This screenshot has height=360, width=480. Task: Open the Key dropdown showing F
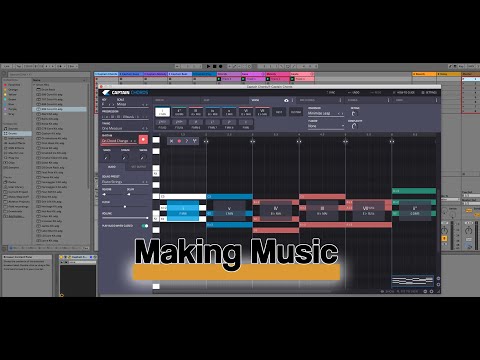(108, 104)
